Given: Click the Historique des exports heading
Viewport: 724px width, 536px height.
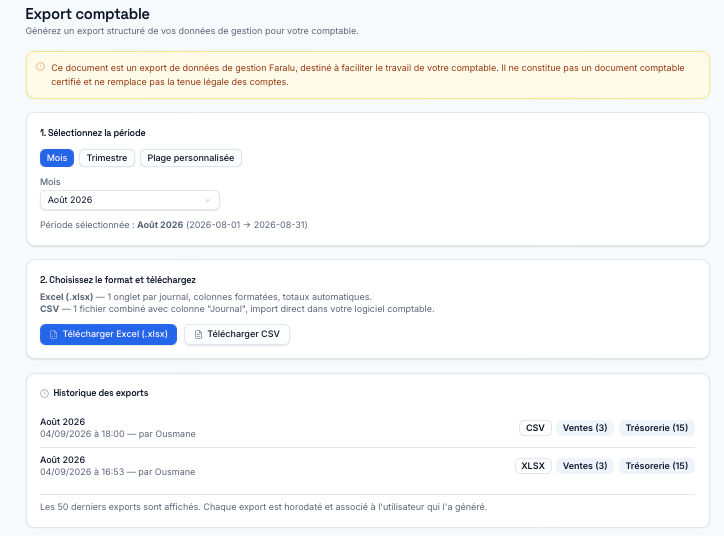Looking at the screenshot, I should tap(101, 393).
